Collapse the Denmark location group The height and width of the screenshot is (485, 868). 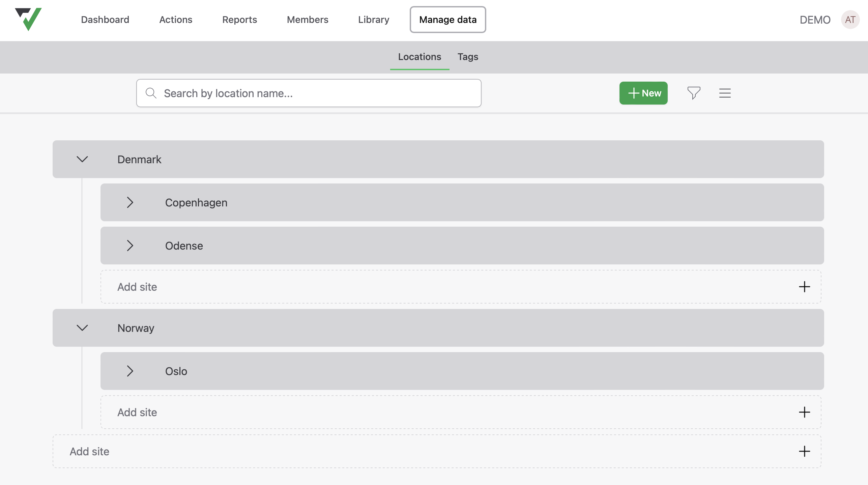pos(82,159)
